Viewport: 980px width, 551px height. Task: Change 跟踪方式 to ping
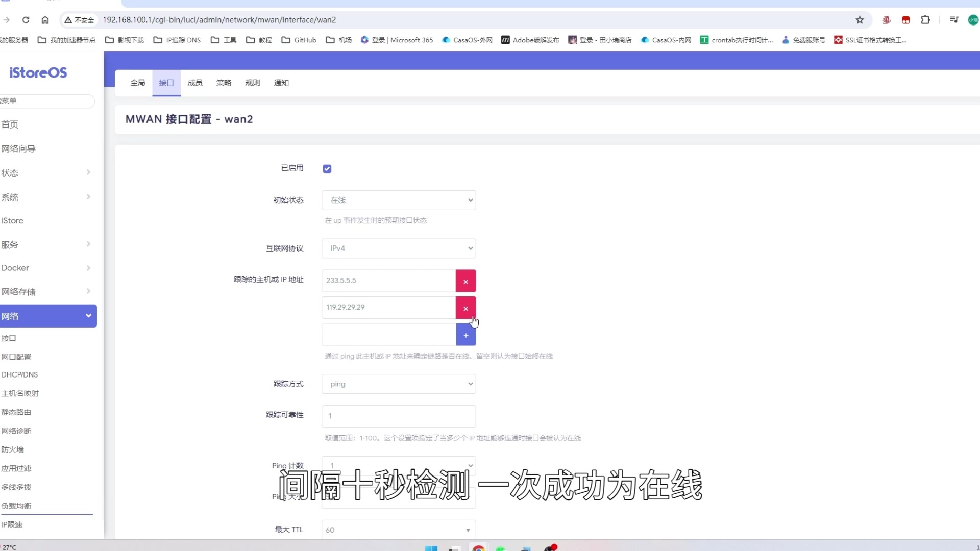pyautogui.click(x=399, y=384)
